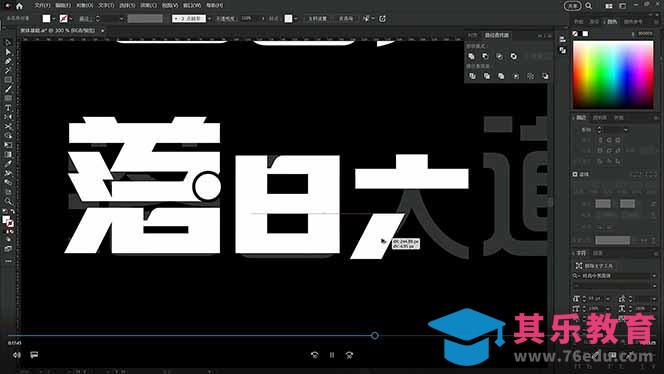Click the Preferences button in control bar
Screen dimensions: 664x374
coord(346,19)
